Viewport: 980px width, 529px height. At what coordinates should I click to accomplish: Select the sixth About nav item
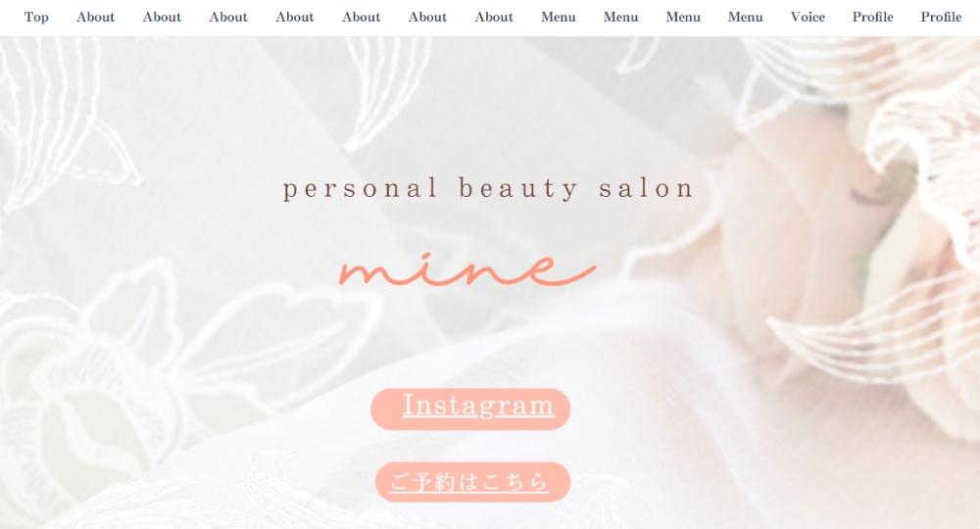tap(427, 17)
